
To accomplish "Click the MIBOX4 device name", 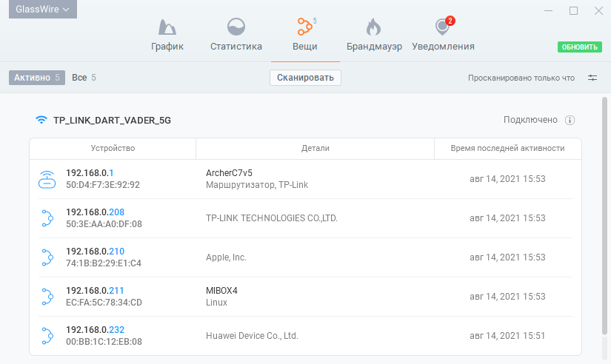I will tap(221, 291).
